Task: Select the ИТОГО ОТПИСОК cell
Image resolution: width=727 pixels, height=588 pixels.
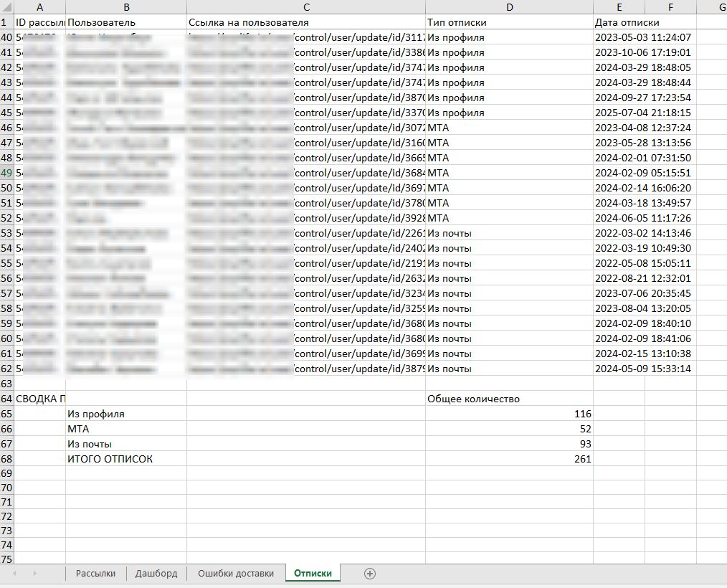Action: [x=125, y=459]
